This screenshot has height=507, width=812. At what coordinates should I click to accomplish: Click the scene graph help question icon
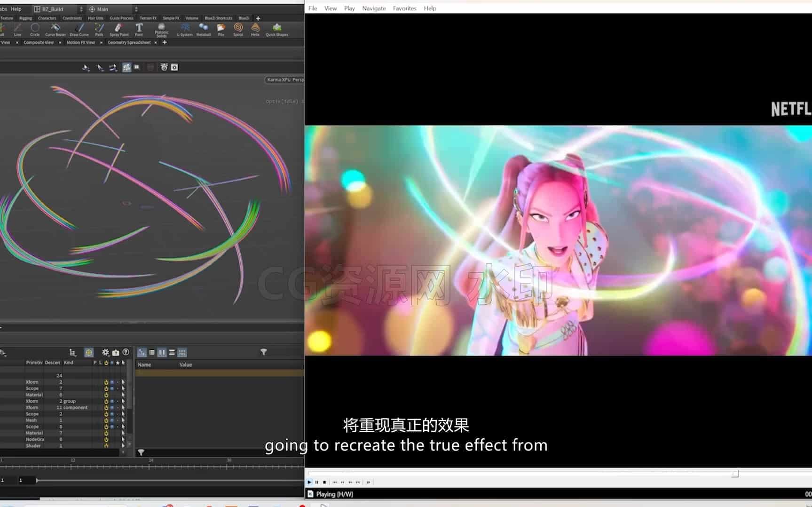(126, 352)
